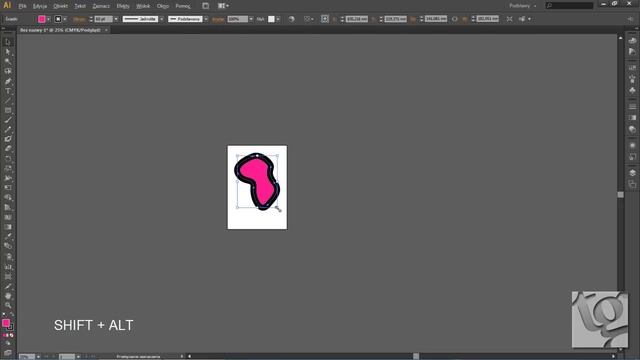
Task: Select the Pen tool
Action: 8,81
